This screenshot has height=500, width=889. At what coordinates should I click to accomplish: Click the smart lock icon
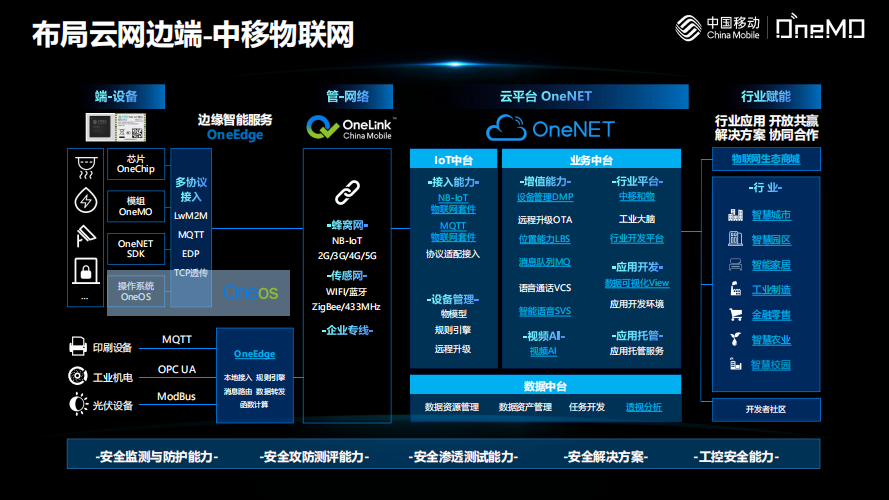(86, 270)
